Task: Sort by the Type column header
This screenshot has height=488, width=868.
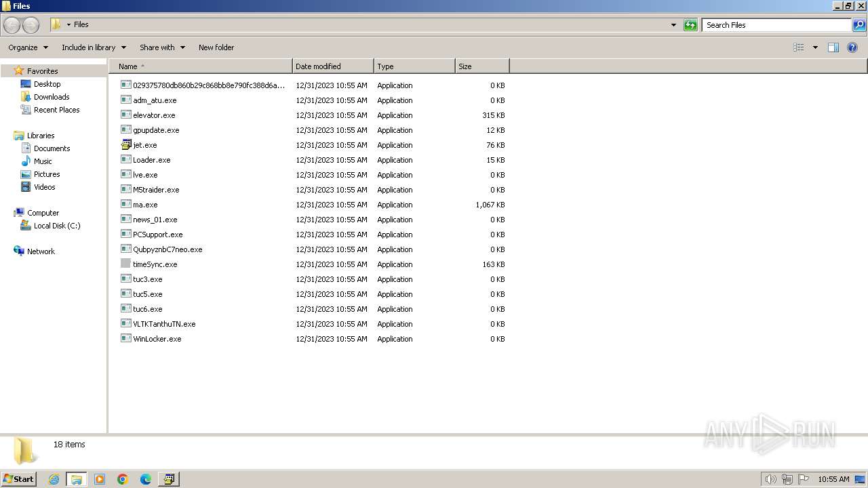Action: click(414, 66)
